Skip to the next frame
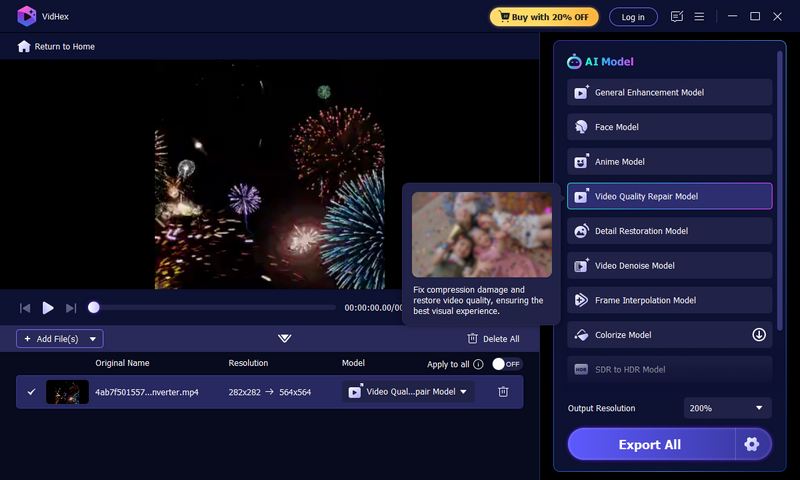 71,308
